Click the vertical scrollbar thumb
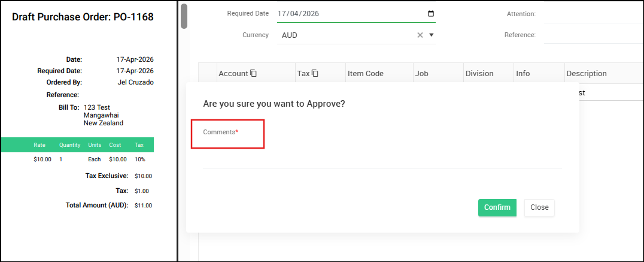This screenshot has height=262, width=644. 184,16
